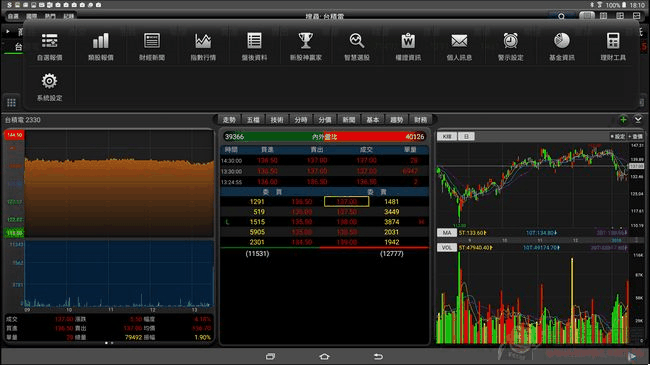This screenshot has width=650, height=365.
Task: Open the K線 chart type selector
Action: (447, 136)
